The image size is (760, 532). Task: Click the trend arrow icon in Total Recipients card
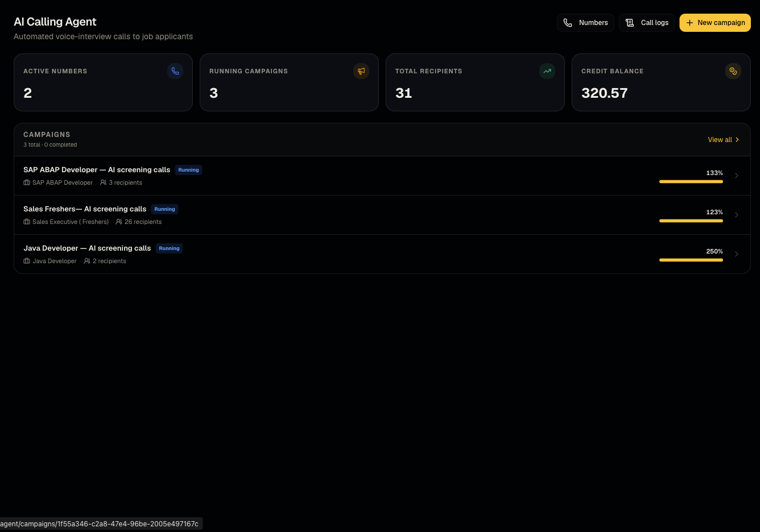click(547, 71)
